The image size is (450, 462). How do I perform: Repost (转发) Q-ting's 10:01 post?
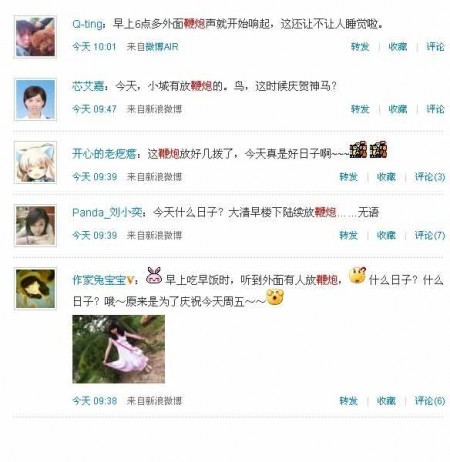click(x=360, y=47)
